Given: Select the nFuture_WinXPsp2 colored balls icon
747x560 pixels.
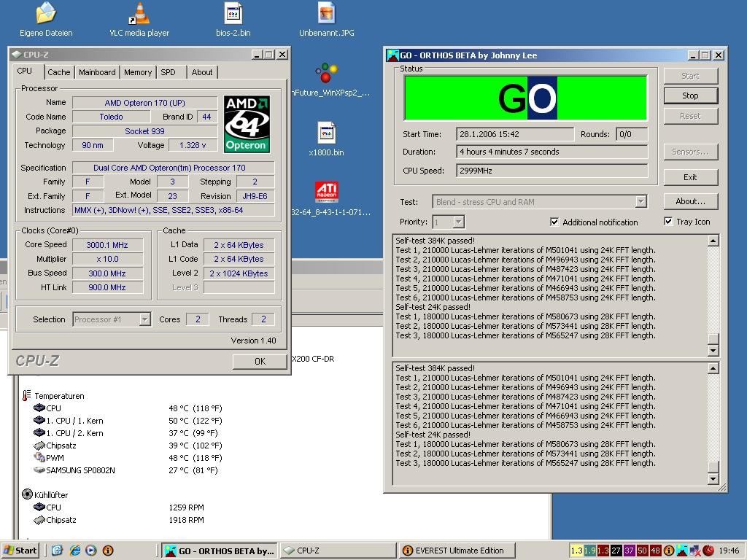Looking at the screenshot, I should pos(326,73).
